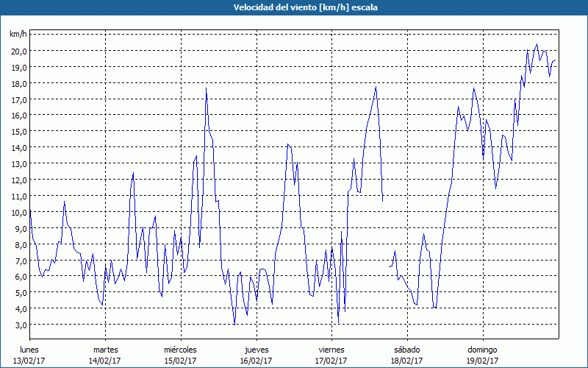Click the 10,0 y-axis tick label

[x=18, y=212]
